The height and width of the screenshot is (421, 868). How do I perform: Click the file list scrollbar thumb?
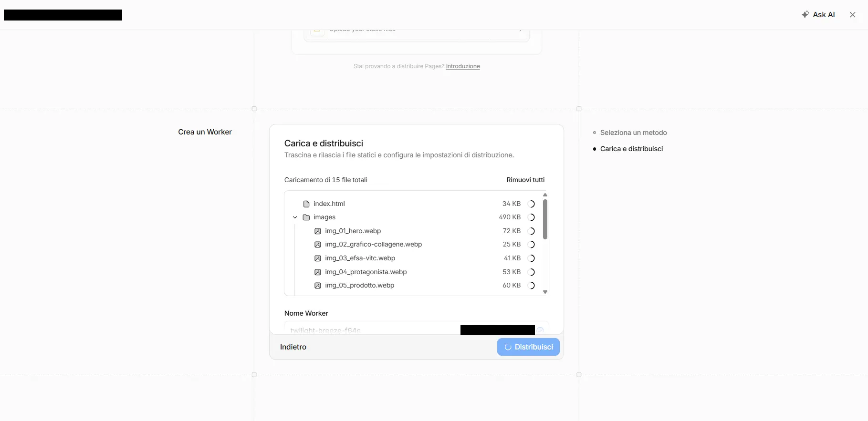(545, 219)
